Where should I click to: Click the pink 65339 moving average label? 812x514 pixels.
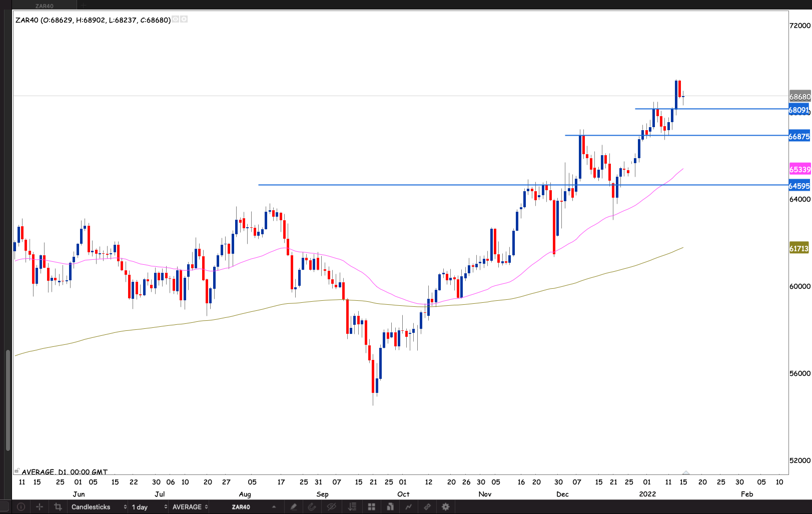[x=799, y=170]
